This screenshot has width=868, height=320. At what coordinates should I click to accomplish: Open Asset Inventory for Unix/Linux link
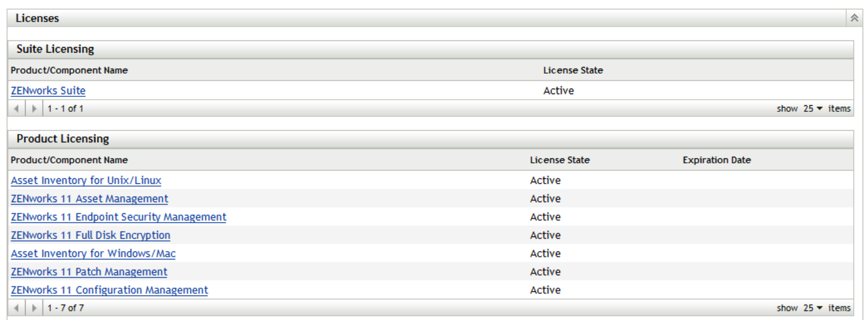coord(86,180)
